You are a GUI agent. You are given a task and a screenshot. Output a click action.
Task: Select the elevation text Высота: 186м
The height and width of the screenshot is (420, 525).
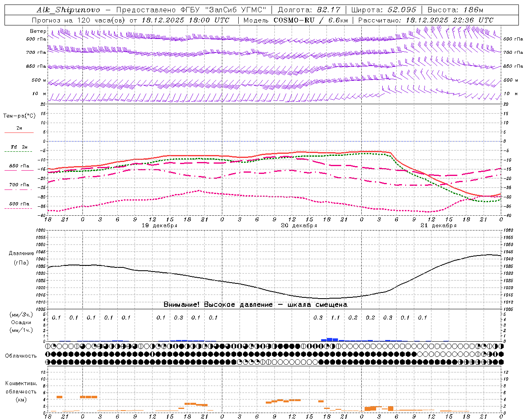[455, 10]
